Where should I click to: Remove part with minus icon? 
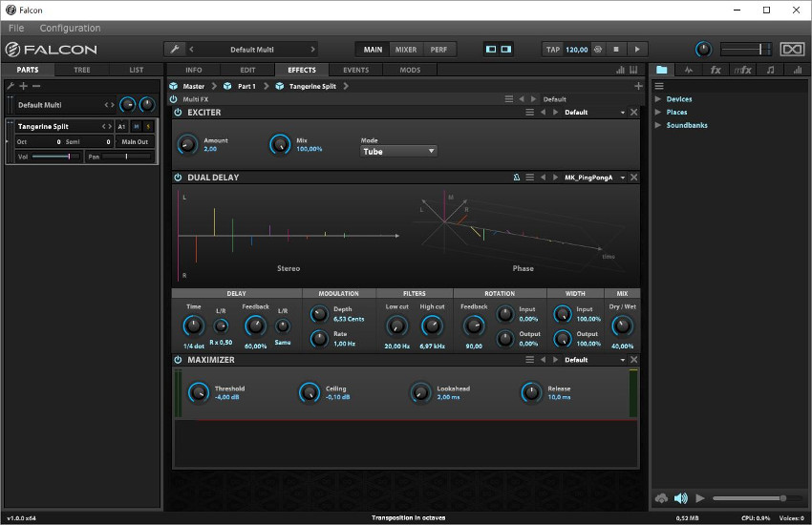click(36, 86)
